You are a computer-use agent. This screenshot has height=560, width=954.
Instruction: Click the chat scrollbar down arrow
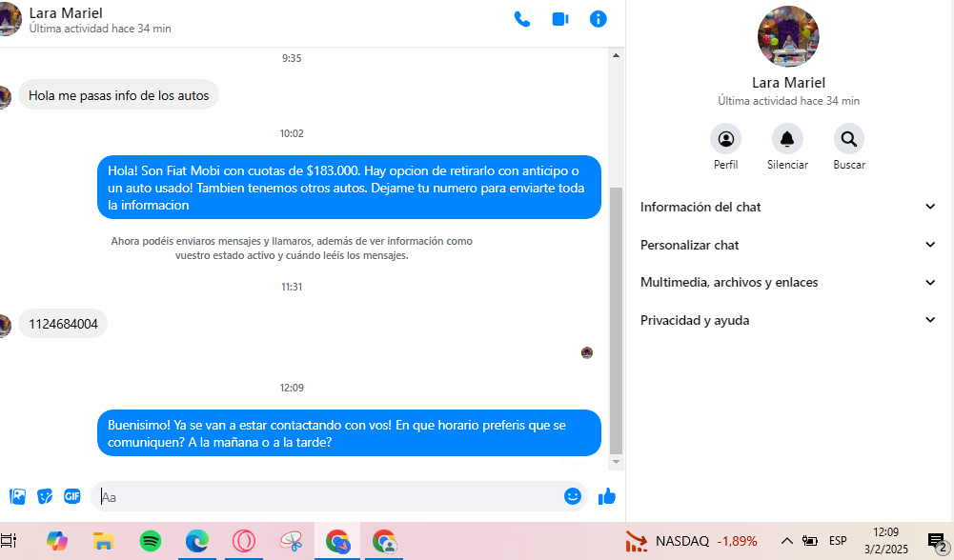[x=616, y=462]
